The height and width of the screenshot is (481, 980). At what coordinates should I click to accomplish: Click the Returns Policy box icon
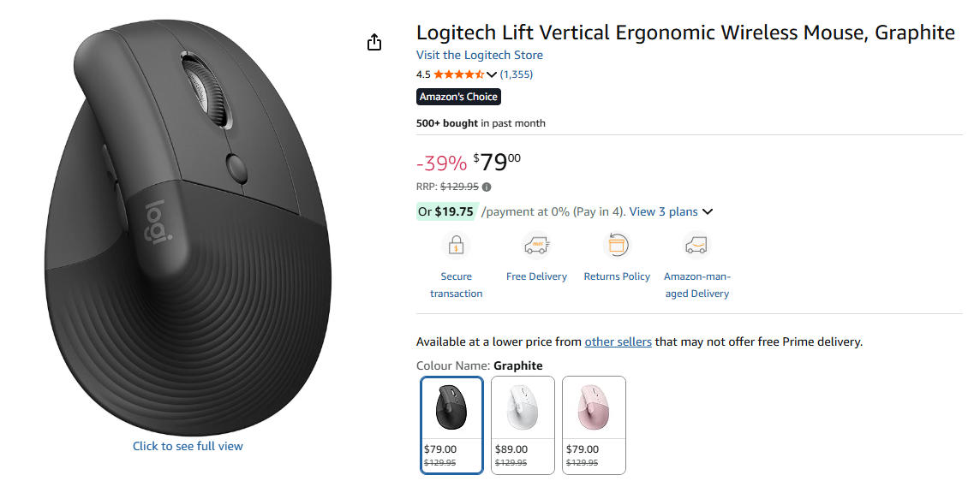coord(617,246)
